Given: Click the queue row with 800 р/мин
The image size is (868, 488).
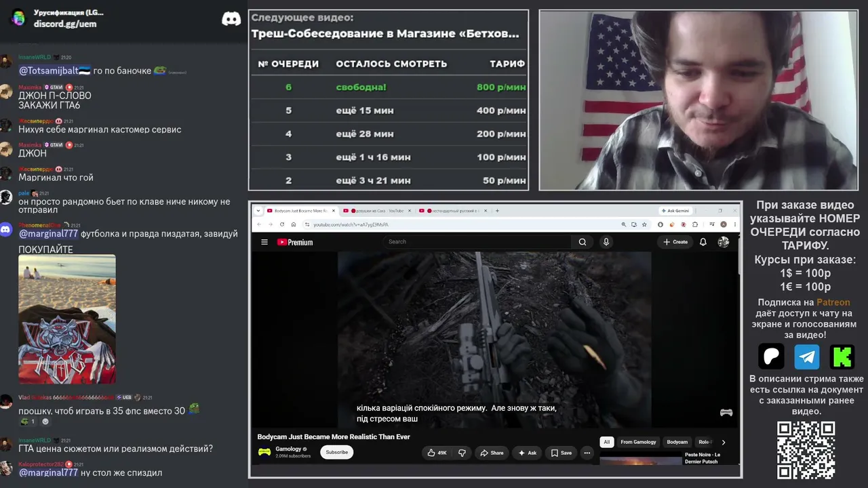Looking at the screenshot, I should click(389, 87).
